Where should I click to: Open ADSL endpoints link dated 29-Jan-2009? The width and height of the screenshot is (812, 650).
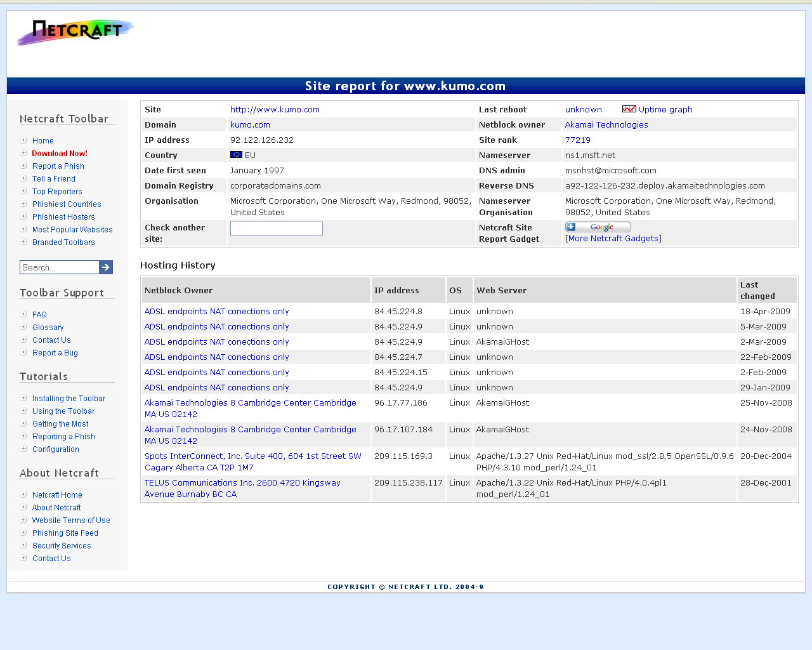pos(217,388)
